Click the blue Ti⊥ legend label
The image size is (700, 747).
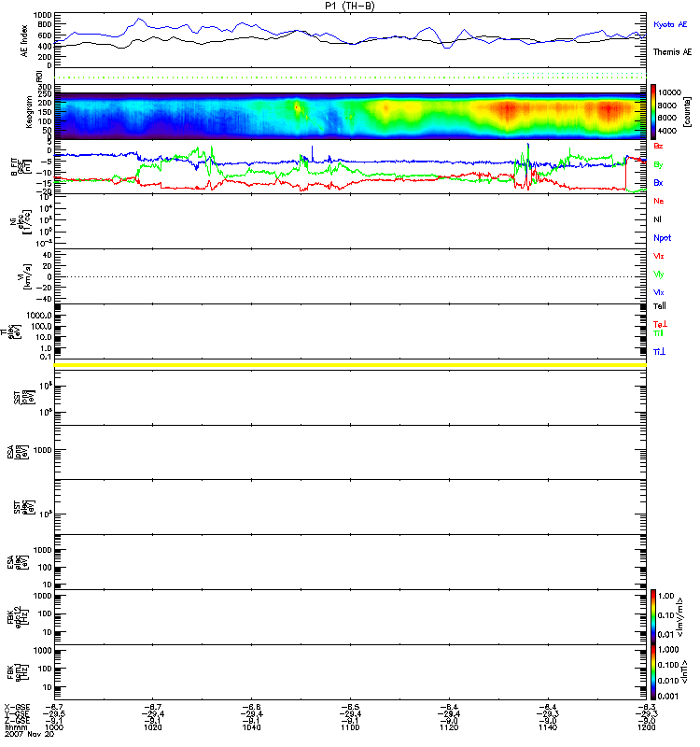(x=659, y=352)
